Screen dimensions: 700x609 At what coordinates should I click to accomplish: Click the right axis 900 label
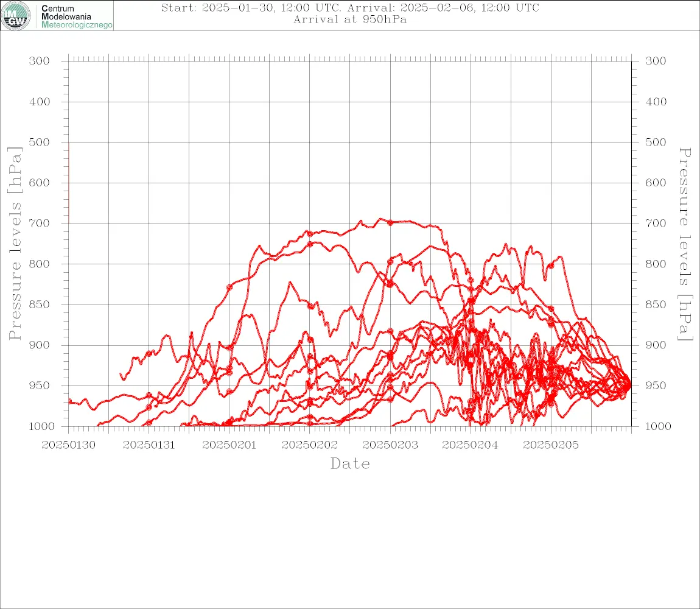click(x=656, y=345)
